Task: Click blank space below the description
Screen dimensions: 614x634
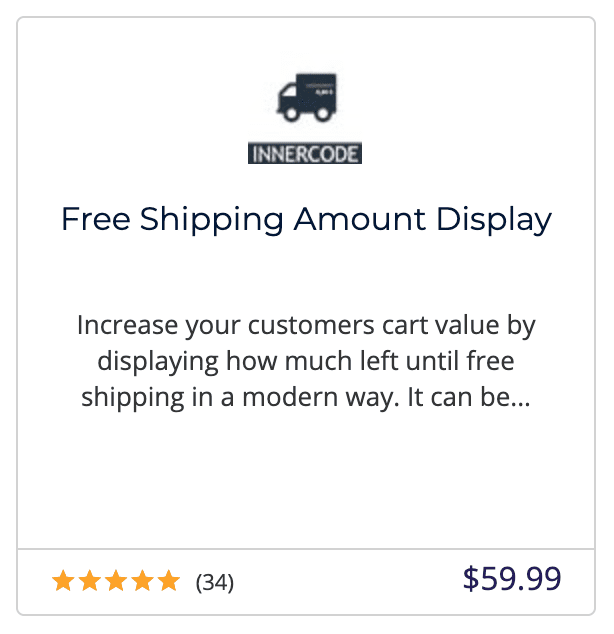Action: click(306, 480)
